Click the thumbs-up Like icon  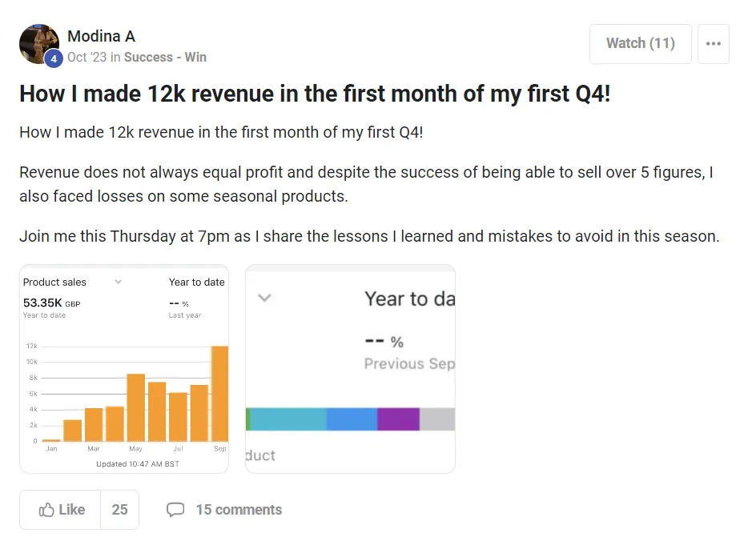[46, 510]
